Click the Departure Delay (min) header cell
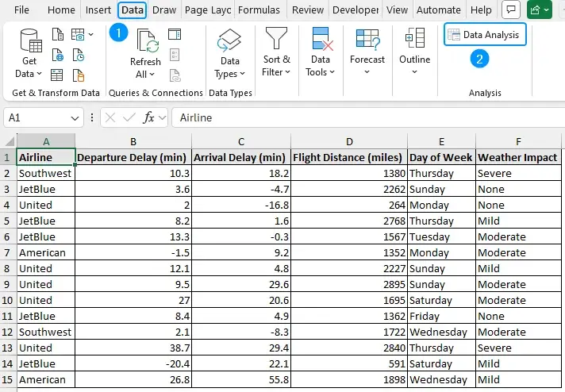 [x=133, y=157]
